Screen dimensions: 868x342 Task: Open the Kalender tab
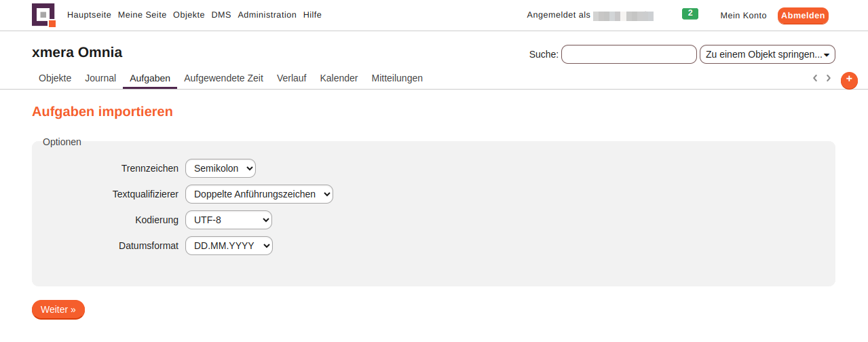tap(339, 78)
